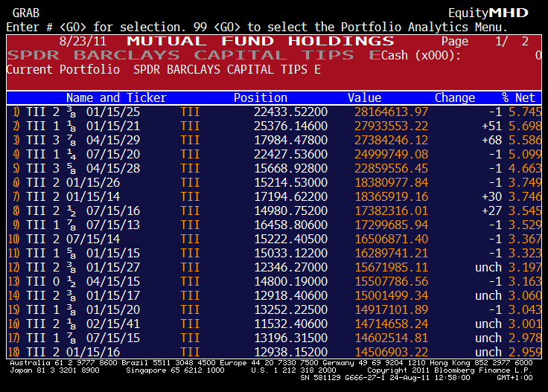Click value 18380977.84
Viewport: 548px width, 392px height.
[x=392, y=182]
